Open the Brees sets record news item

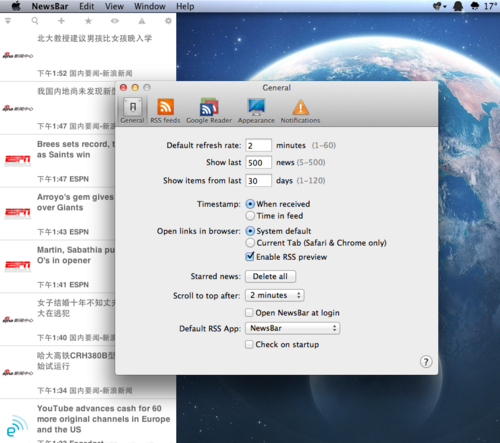coord(57,161)
